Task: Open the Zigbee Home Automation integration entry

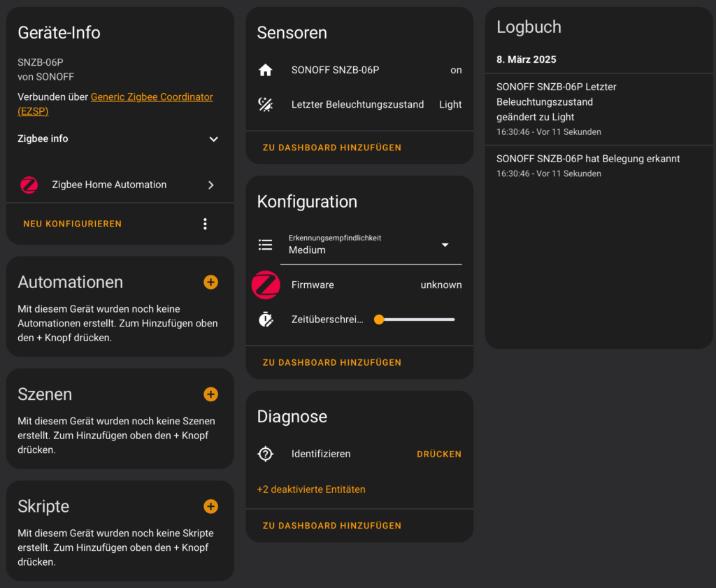Action: [x=119, y=185]
